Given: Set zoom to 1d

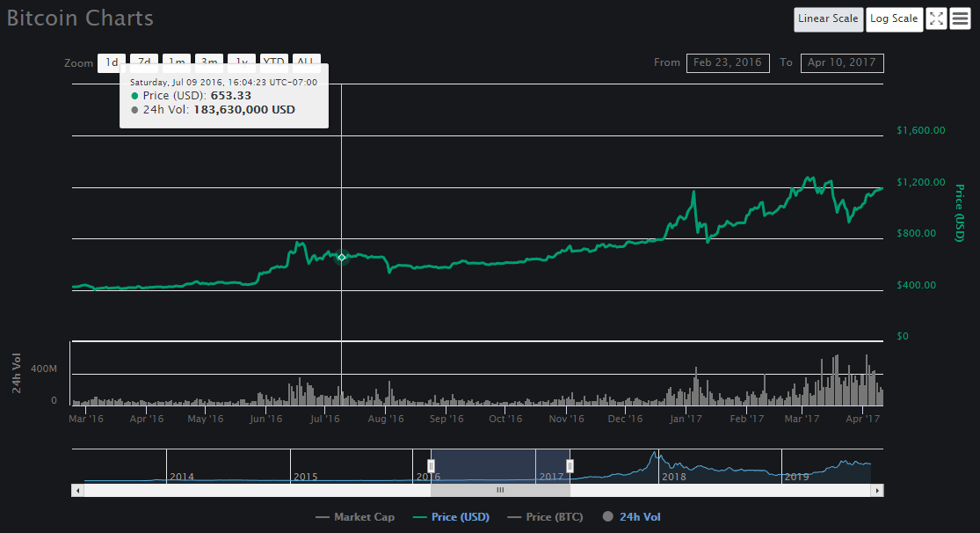Looking at the screenshot, I should click(x=112, y=62).
